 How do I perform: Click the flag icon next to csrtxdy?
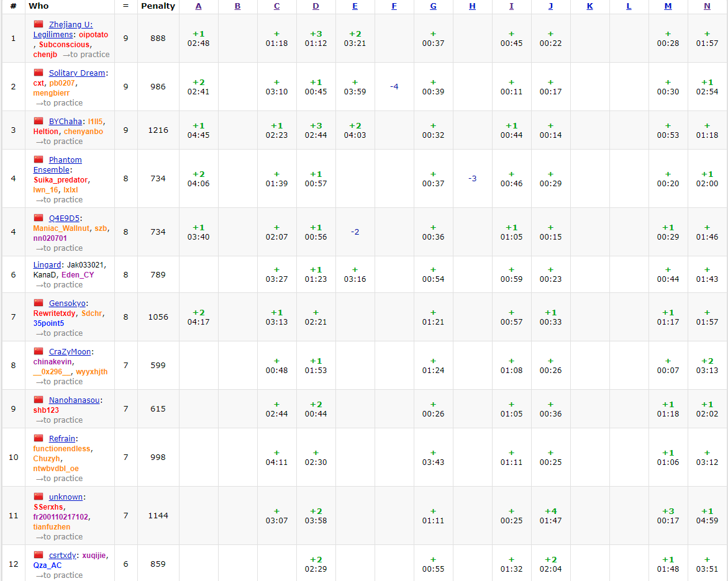[39, 555]
